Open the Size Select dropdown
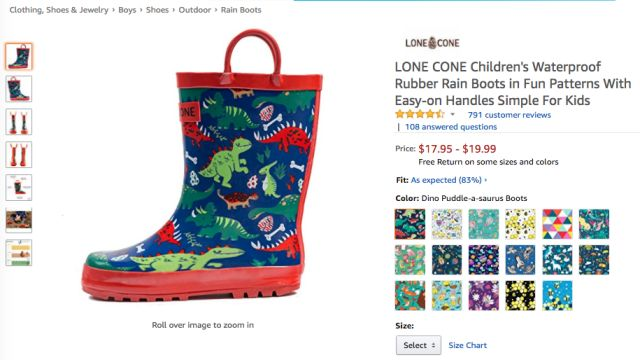 [418, 345]
